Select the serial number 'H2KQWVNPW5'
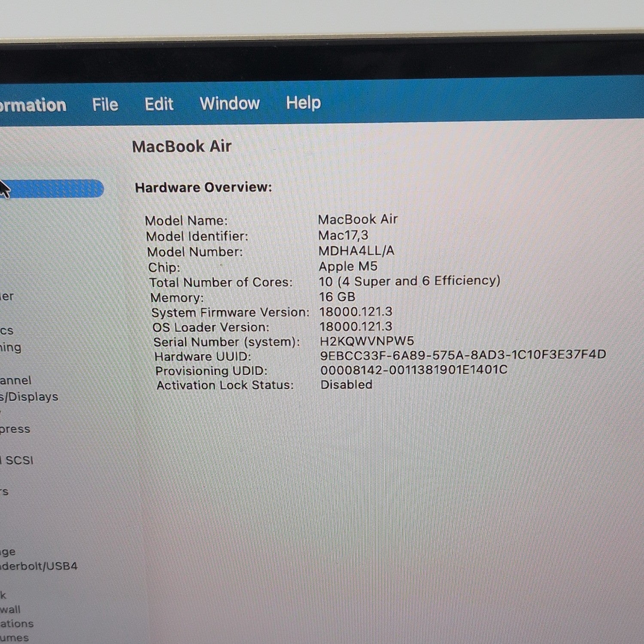644x644 pixels. pos(367,341)
